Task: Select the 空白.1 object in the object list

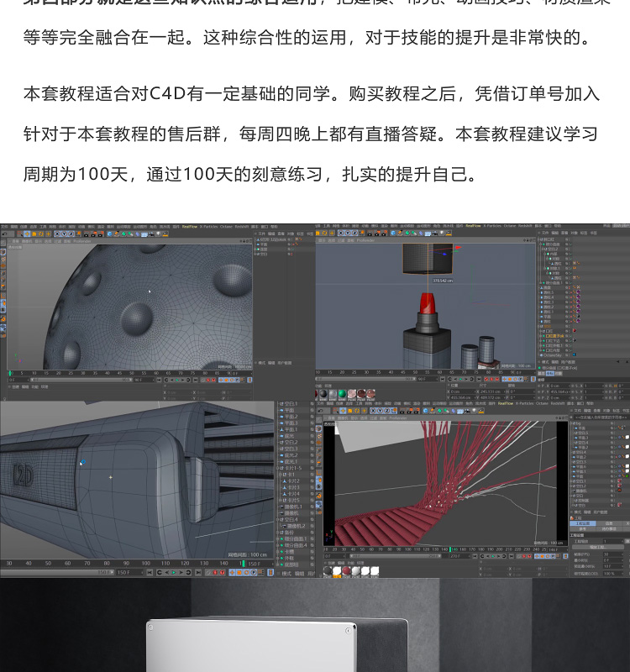Action: click(288, 404)
